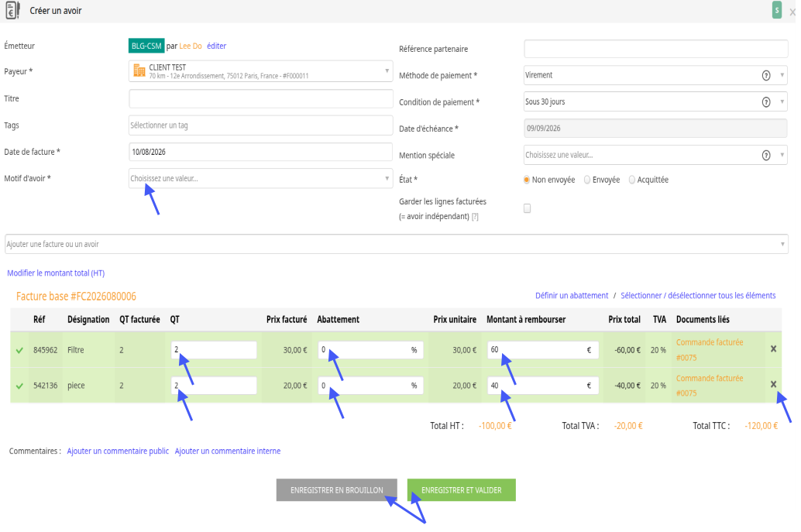The width and height of the screenshot is (801, 532).
Task: Select Acquittée state radio
Action: tap(632, 180)
